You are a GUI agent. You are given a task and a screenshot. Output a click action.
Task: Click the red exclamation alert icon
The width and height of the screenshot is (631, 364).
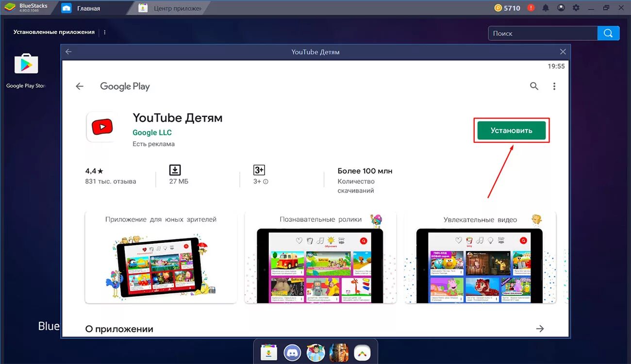531,8
